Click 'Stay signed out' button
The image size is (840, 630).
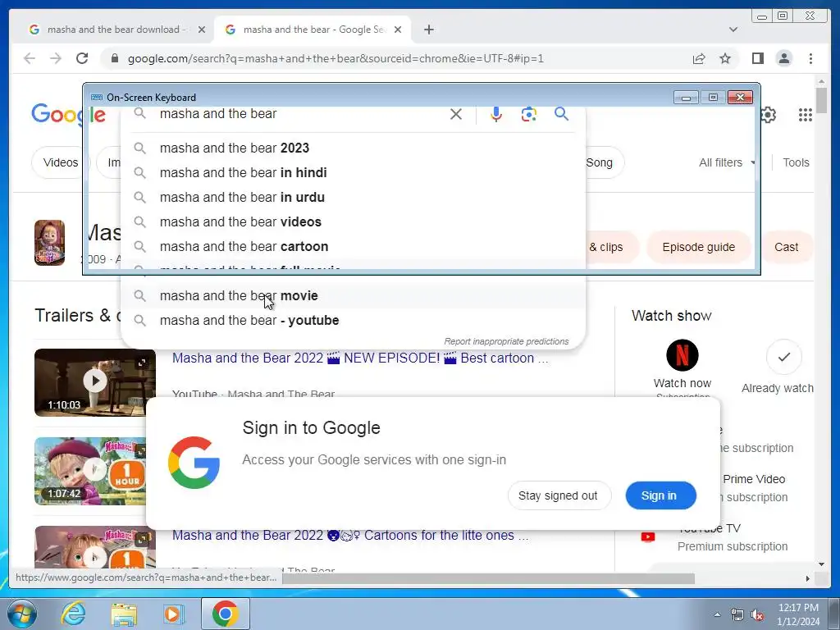558,495
